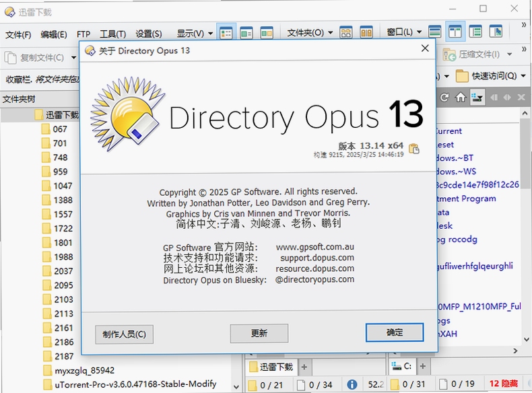Open the item ending in tment Program
532x393 pixels.
pos(467,199)
